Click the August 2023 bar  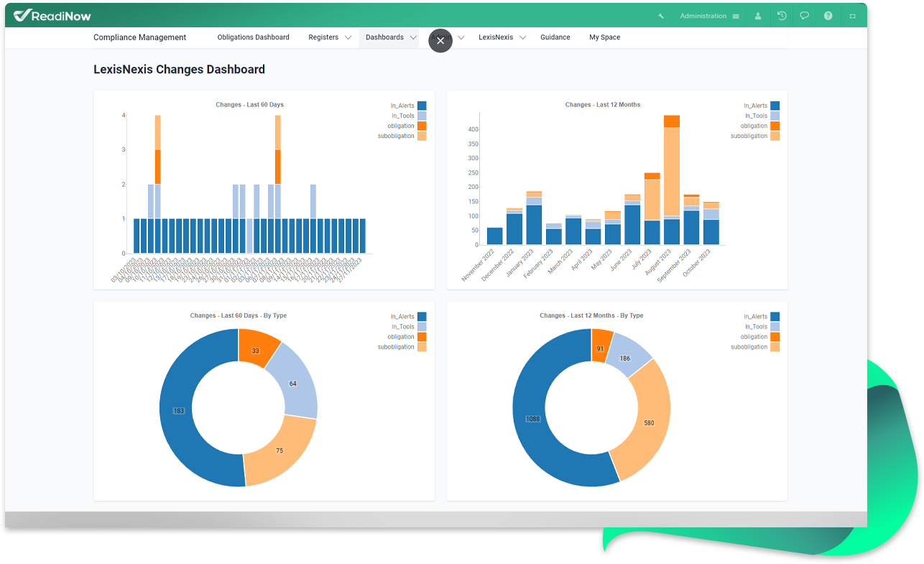672,180
